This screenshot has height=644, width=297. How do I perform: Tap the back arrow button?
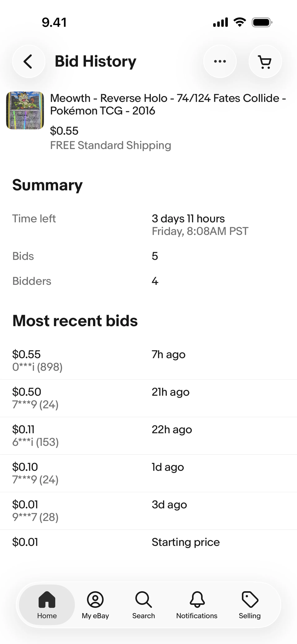(x=28, y=61)
